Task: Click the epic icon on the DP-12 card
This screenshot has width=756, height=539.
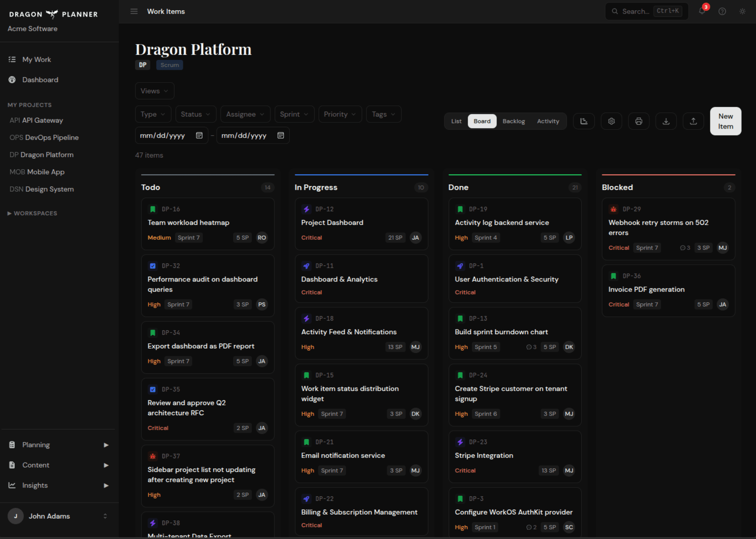Action: 306,209
